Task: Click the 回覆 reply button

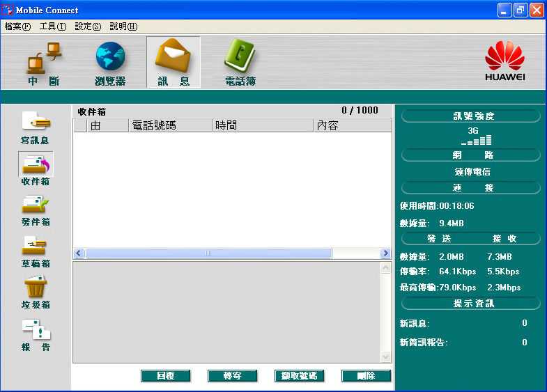Action: point(166,375)
